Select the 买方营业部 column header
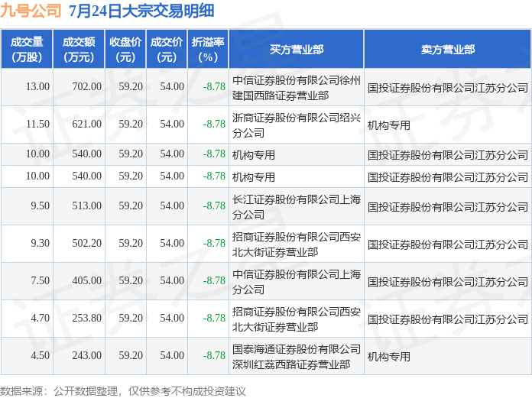 [297, 50]
